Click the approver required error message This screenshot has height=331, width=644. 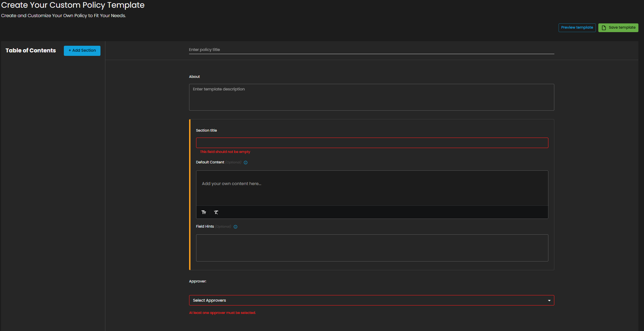222,313
